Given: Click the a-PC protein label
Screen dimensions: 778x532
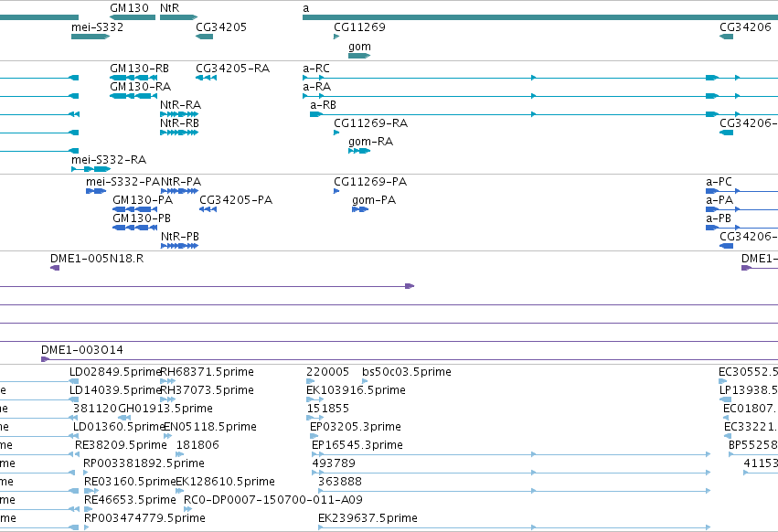Looking at the screenshot, I should pos(719,182).
